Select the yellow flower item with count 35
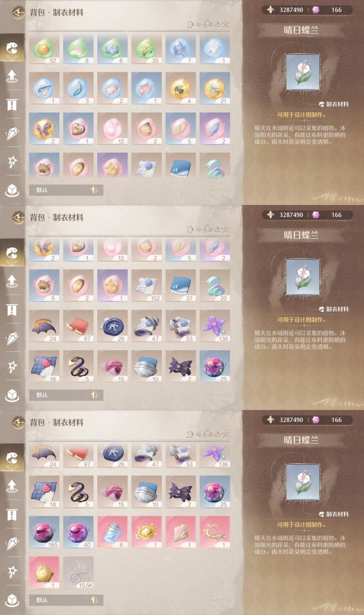The image size is (364, 615). [x=147, y=48]
